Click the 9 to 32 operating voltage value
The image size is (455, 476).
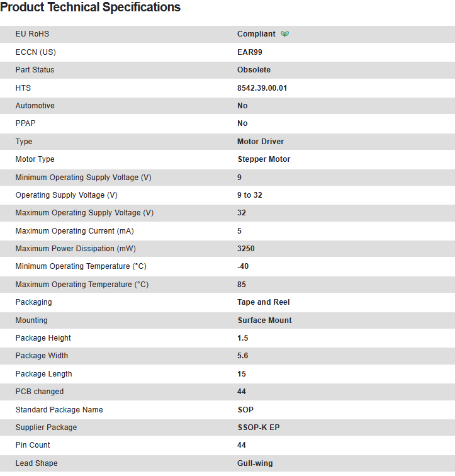tap(250, 195)
